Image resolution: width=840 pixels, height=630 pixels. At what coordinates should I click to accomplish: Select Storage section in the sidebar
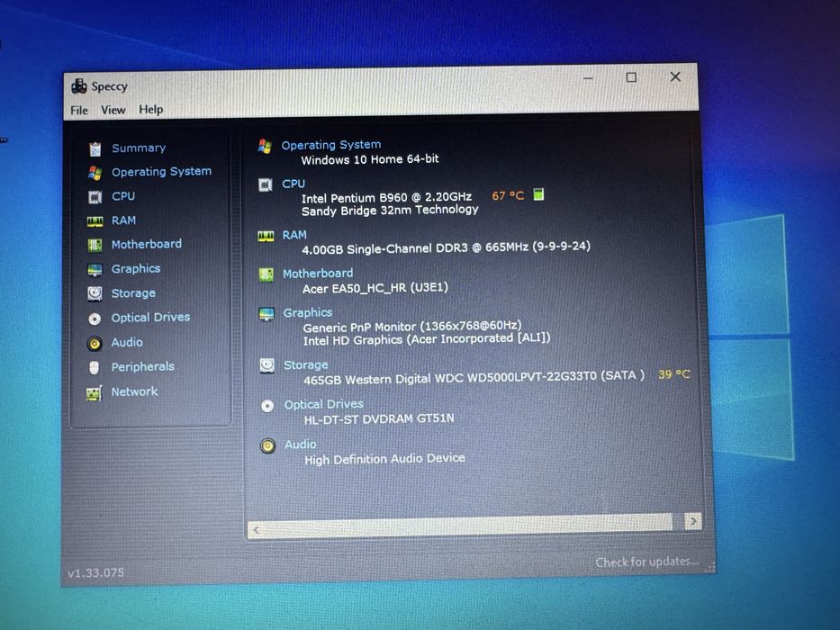(133, 293)
